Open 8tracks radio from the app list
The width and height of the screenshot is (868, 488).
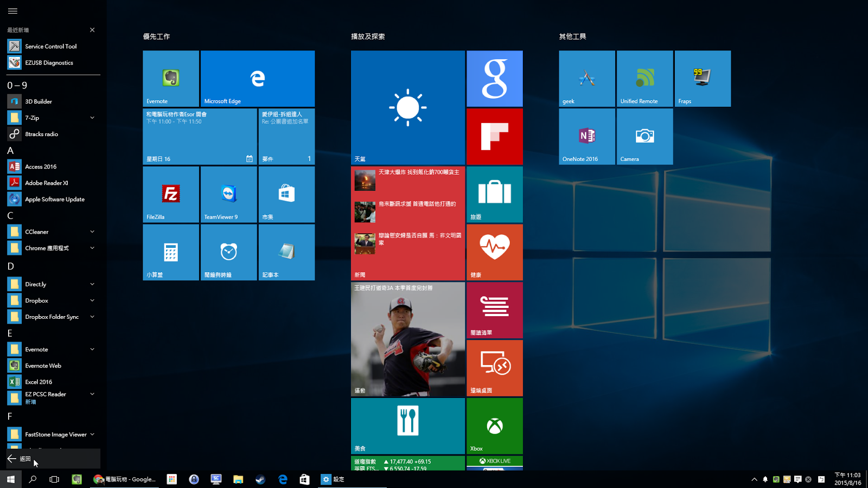tap(53, 134)
